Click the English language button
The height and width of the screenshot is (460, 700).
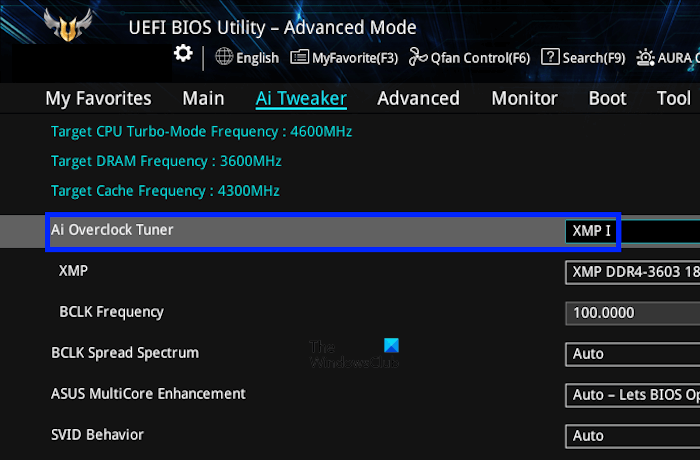pyautogui.click(x=257, y=58)
